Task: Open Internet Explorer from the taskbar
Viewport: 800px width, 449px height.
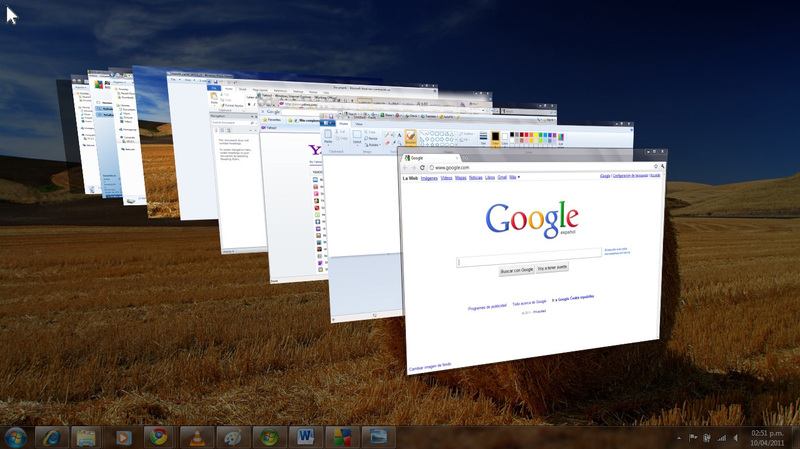Action: [x=52, y=437]
